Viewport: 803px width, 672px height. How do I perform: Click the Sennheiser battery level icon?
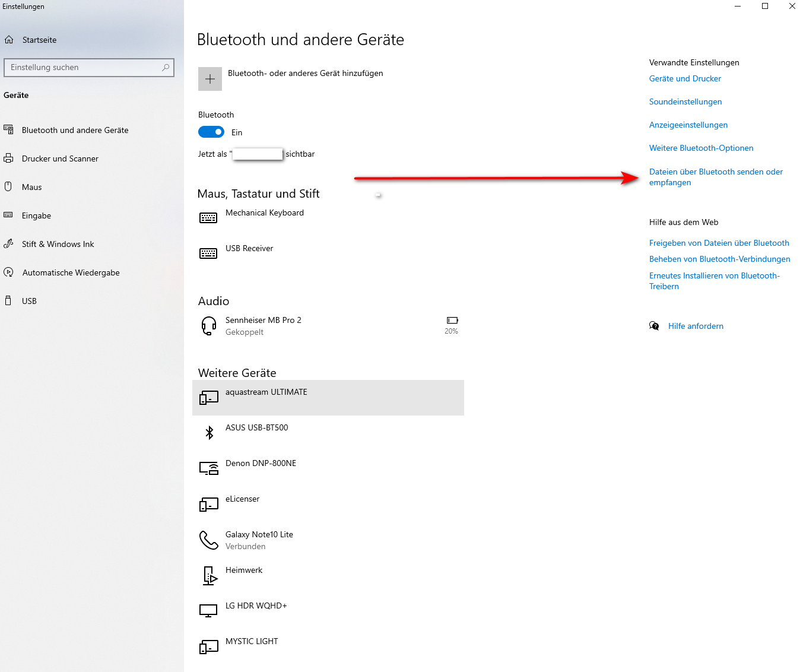point(452,321)
